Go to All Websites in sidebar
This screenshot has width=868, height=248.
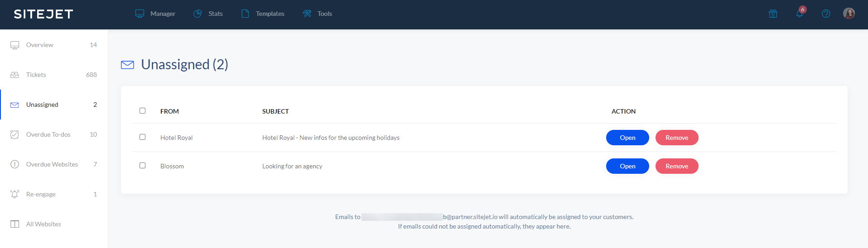click(x=43, y=224)
